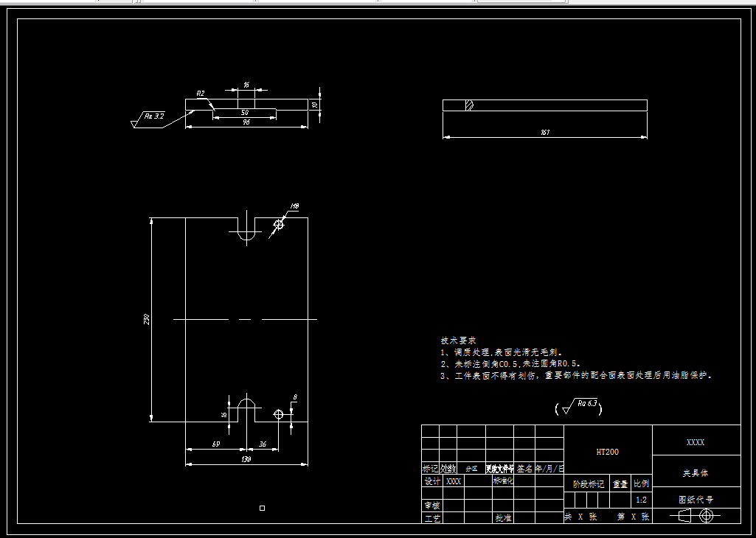Select the 96 dimension text
The height and width of the screenshot is (538, 756).
coord(246,122)
